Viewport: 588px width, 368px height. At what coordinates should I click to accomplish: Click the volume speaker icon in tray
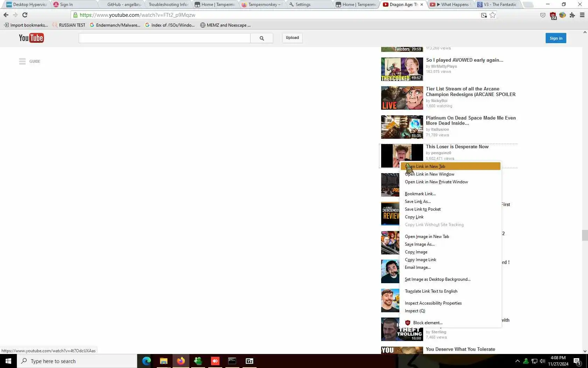[x=542, y=361]
